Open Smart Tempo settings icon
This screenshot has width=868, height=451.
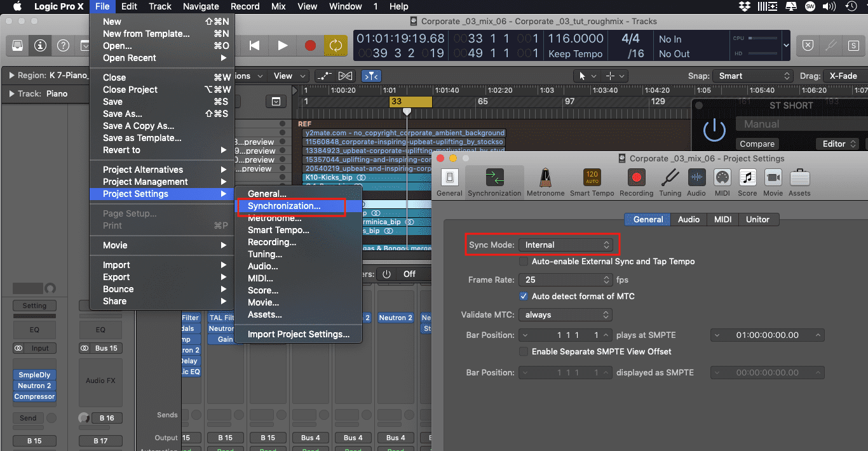click(592, 182)
